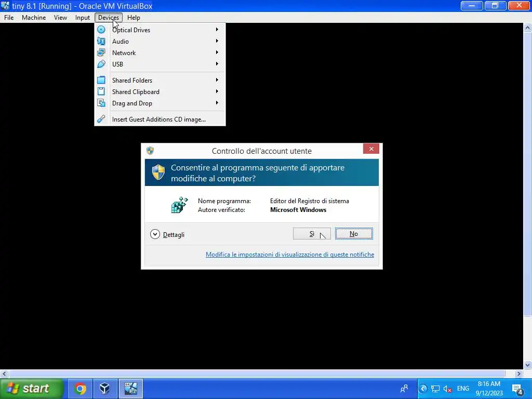
Task: Choose Insert Guest Additions CD image
Action: 160,119
